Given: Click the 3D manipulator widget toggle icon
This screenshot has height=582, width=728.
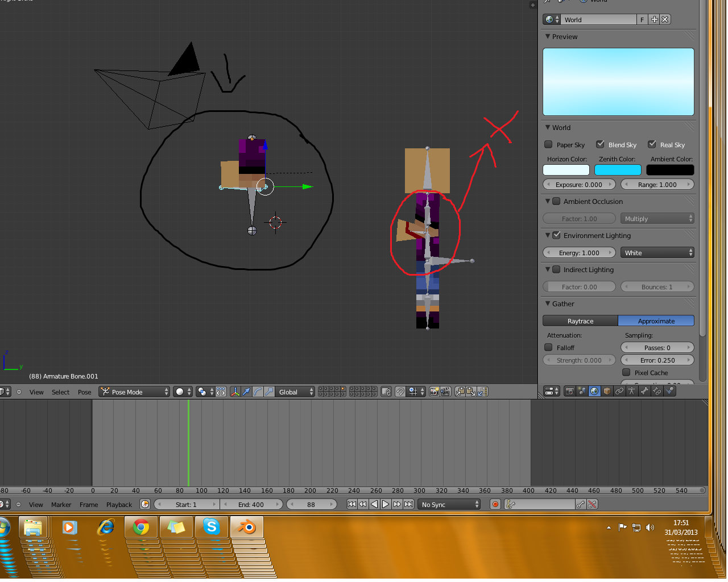Looking at the screenshot, I should 235,392.
